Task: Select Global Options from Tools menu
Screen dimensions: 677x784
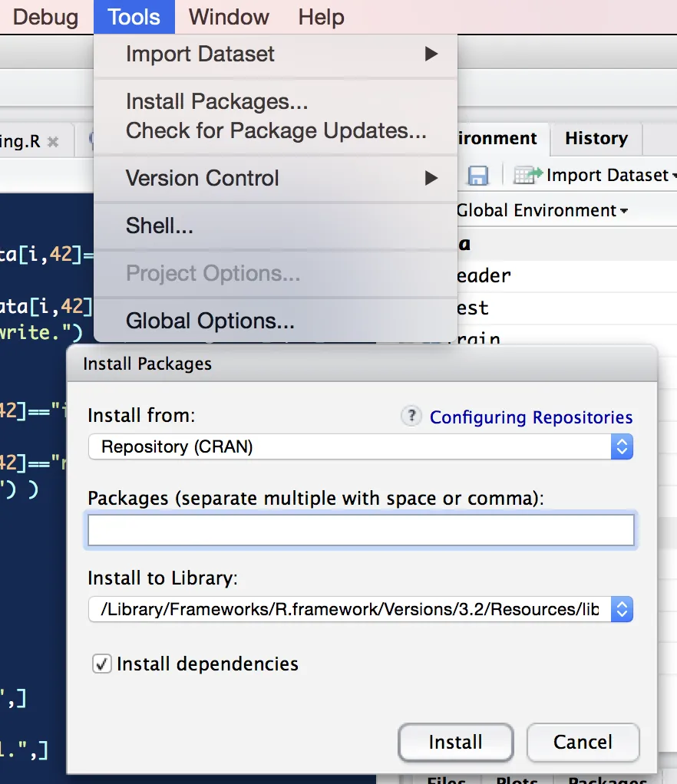Action: 210,321
